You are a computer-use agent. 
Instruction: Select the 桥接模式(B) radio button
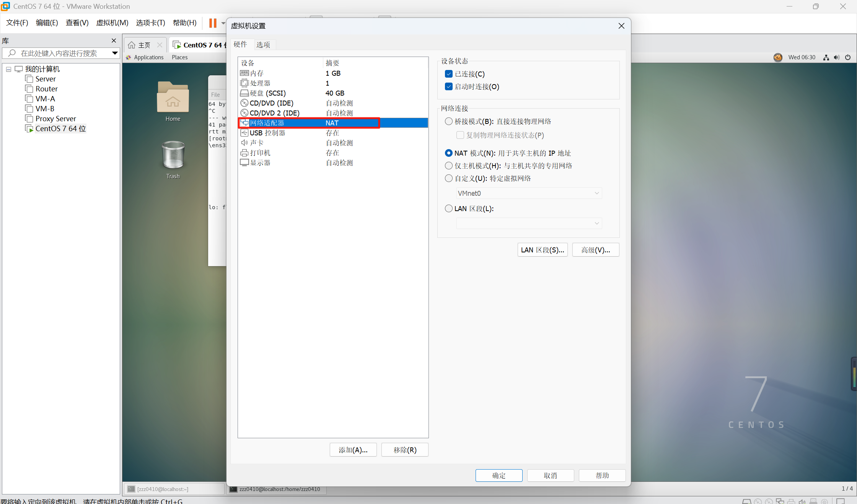[x=448, y=121]
